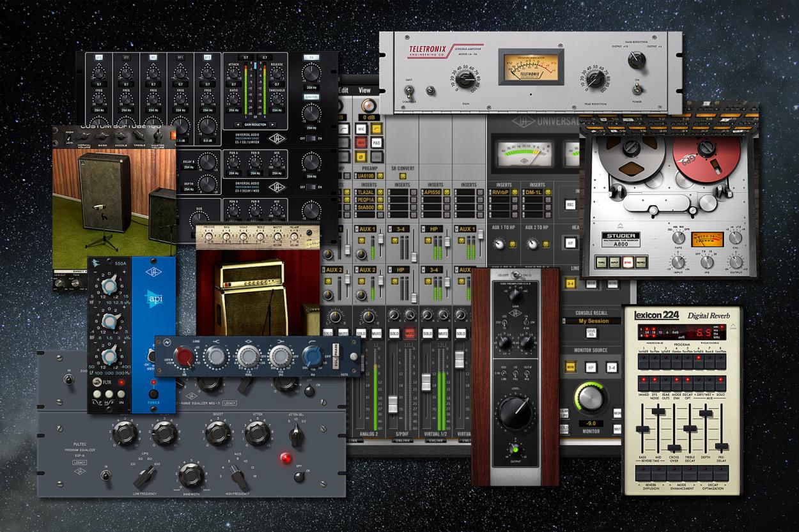Viewport: 799px width, 532px height.
Task: Click the IMMED button on Lexicon 224
Action: (x=642, y=384)
